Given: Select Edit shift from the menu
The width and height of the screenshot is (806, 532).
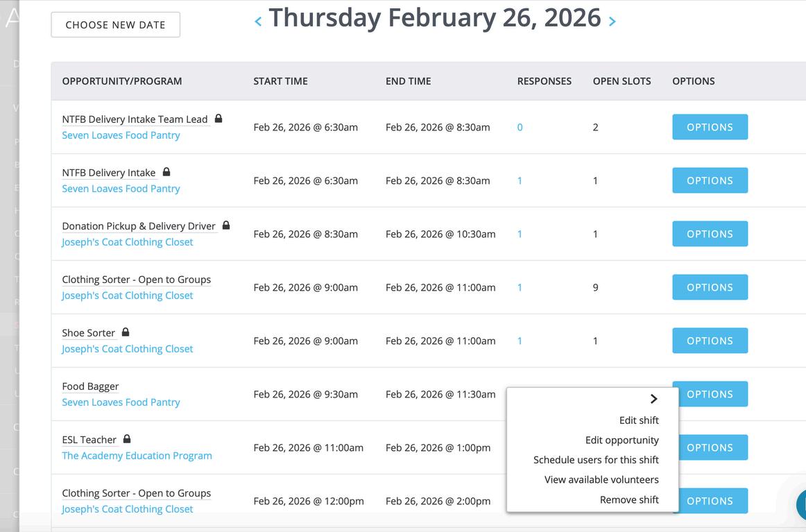Looking at the screenshot, I should 639,420.
